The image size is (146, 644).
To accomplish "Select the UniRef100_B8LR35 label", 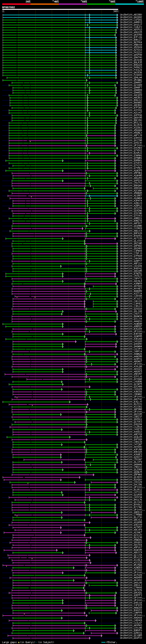I will coord(131,63).
